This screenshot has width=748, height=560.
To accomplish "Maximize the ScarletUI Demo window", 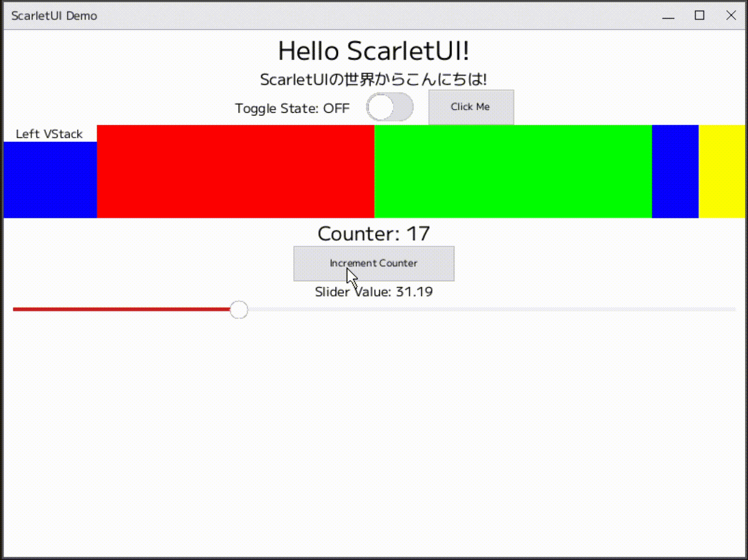I will click(700, 16).
